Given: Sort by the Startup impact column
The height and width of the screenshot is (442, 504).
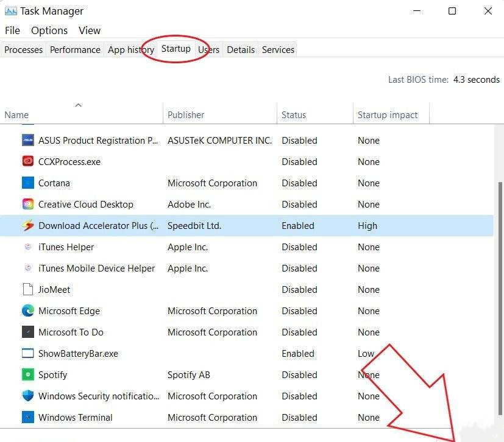Looking at the screenshot, I should tap(388, 114).
